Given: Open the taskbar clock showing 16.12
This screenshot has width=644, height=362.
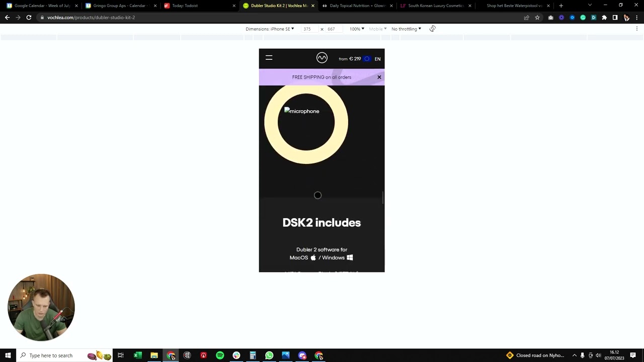Looking at the screenshot, I should click(614, 355).
